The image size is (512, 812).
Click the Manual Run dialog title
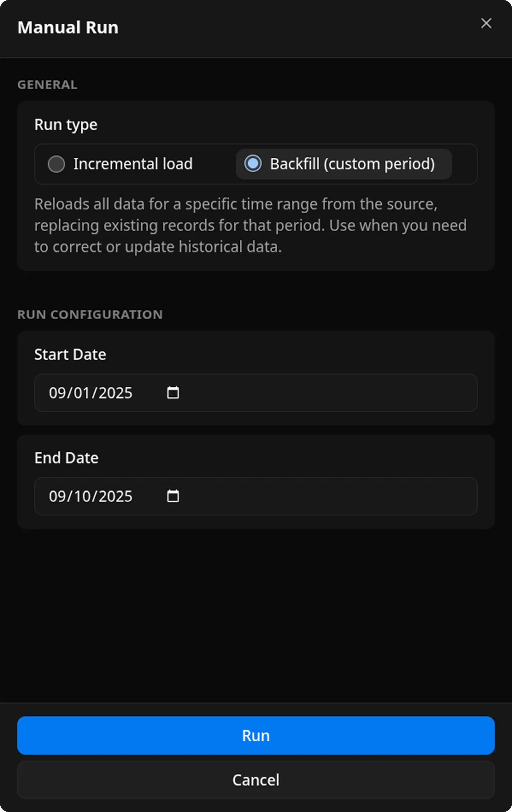pyautogui.click(x=68, y=28)
